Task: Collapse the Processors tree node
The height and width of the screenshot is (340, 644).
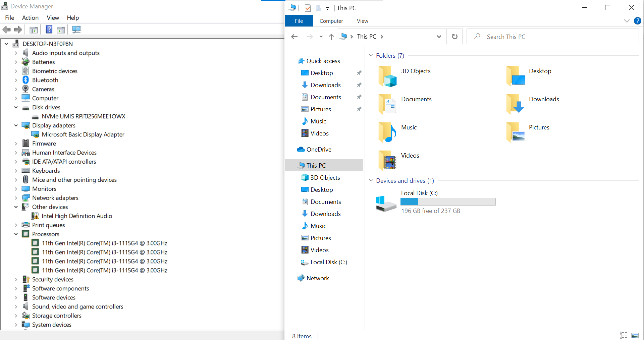Action: (16, 234)
